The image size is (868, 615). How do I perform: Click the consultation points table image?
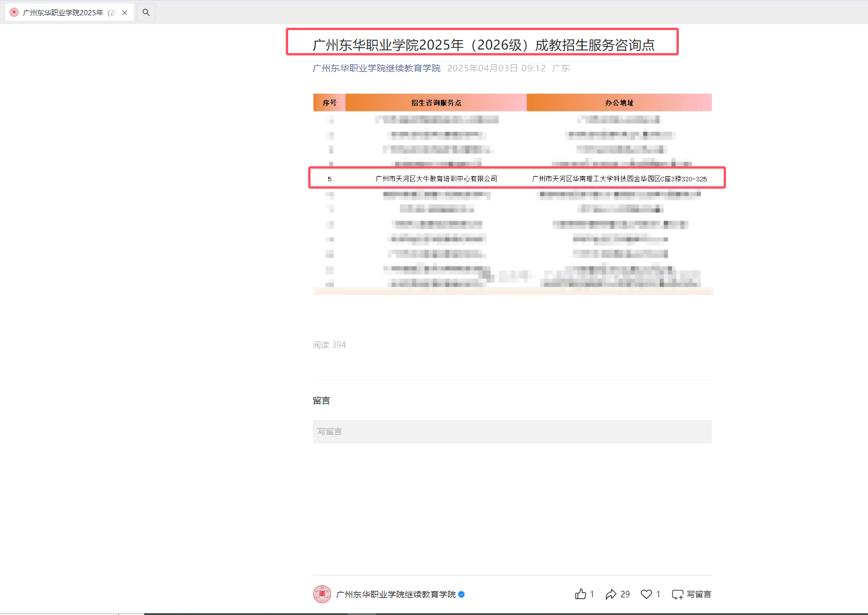(513, 194)
